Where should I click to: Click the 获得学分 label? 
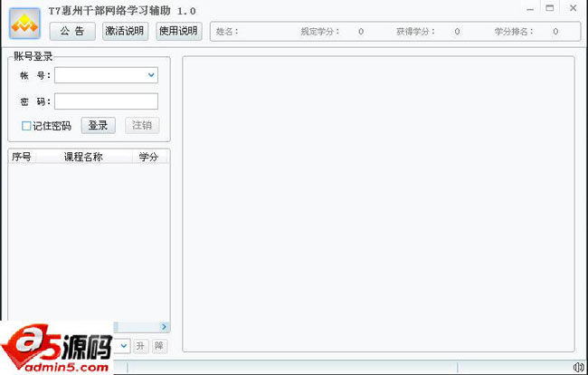point(415,32)
